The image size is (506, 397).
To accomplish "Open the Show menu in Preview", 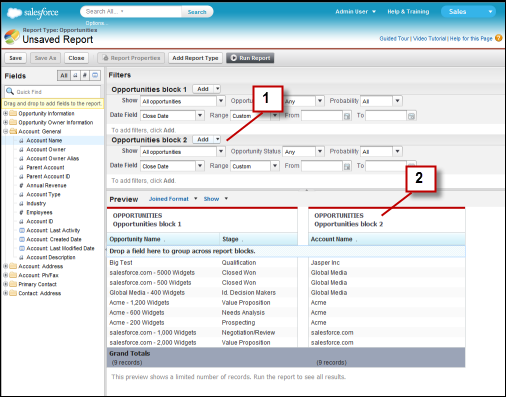I will coord(216,199).
